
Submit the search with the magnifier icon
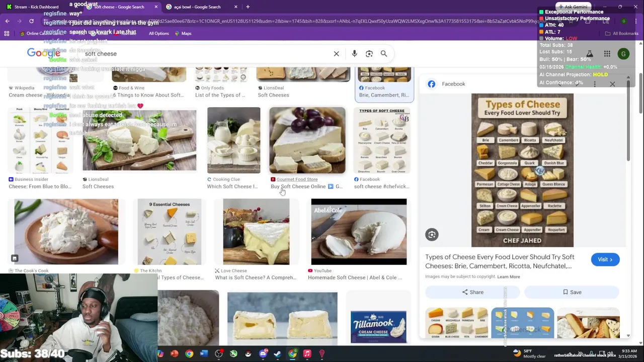[384, 54]
